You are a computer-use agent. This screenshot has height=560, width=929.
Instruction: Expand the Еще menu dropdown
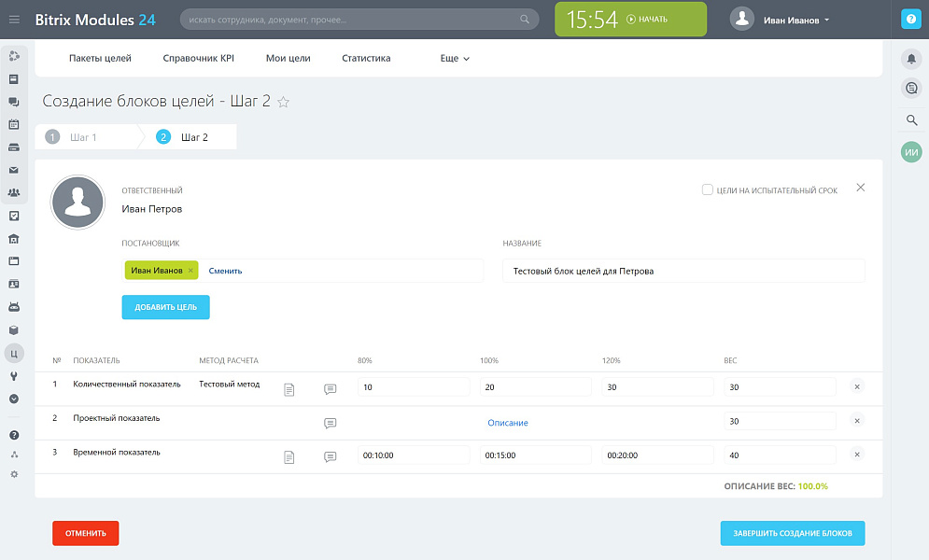pos(455,58)
